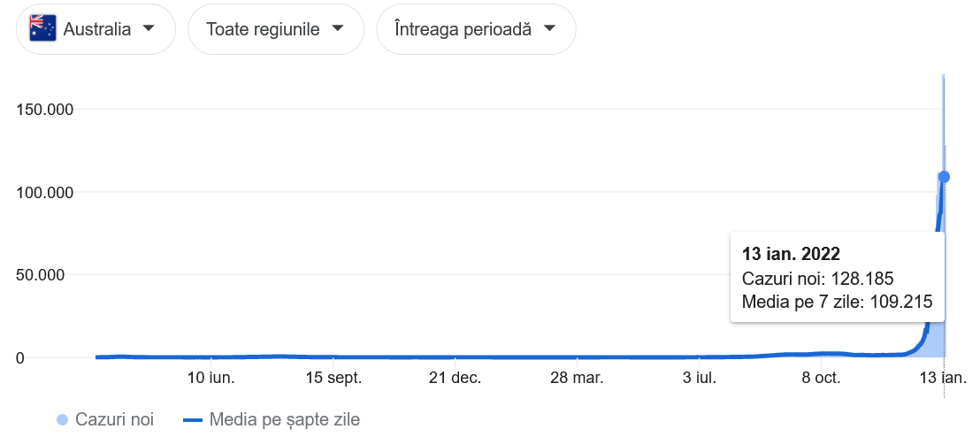Select the Media pe șapte zile legend label

[285, 419]
